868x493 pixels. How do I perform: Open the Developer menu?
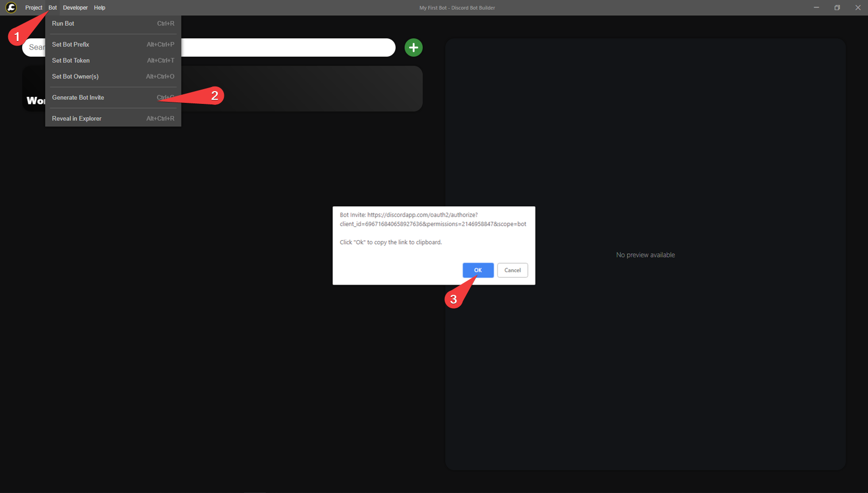click(75, 8)
